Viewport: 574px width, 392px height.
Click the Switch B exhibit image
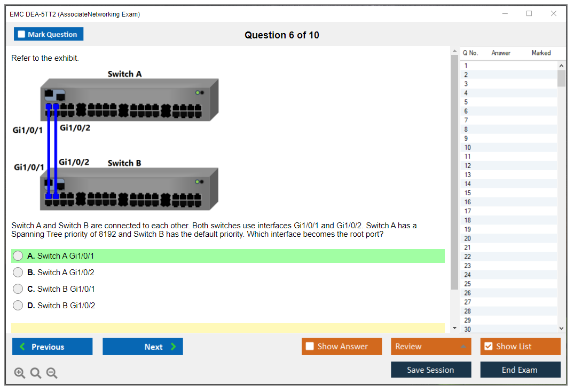129,189
